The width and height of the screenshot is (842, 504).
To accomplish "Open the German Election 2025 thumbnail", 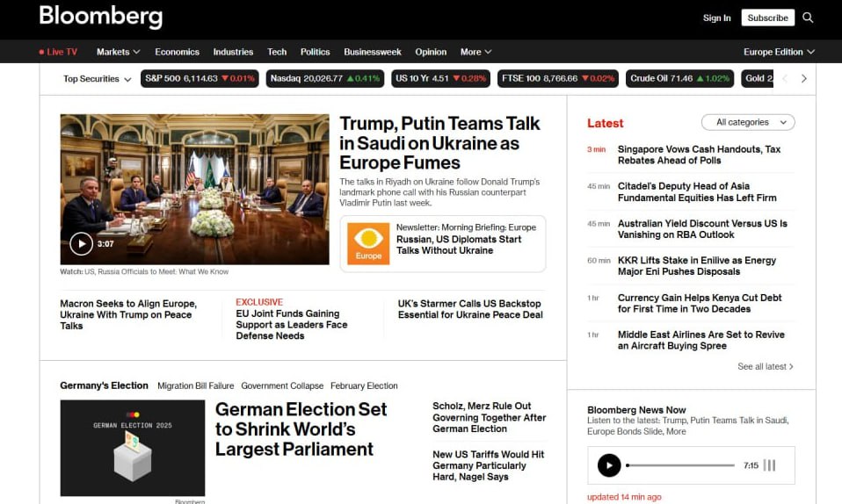I will pyautogui.click(x=133, y=448).
